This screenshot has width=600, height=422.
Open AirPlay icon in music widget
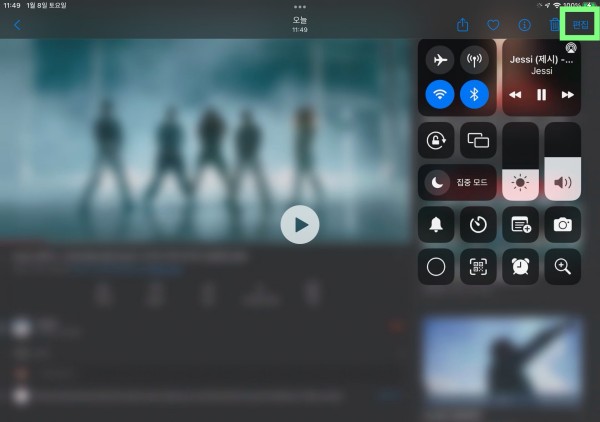[570, 47]
